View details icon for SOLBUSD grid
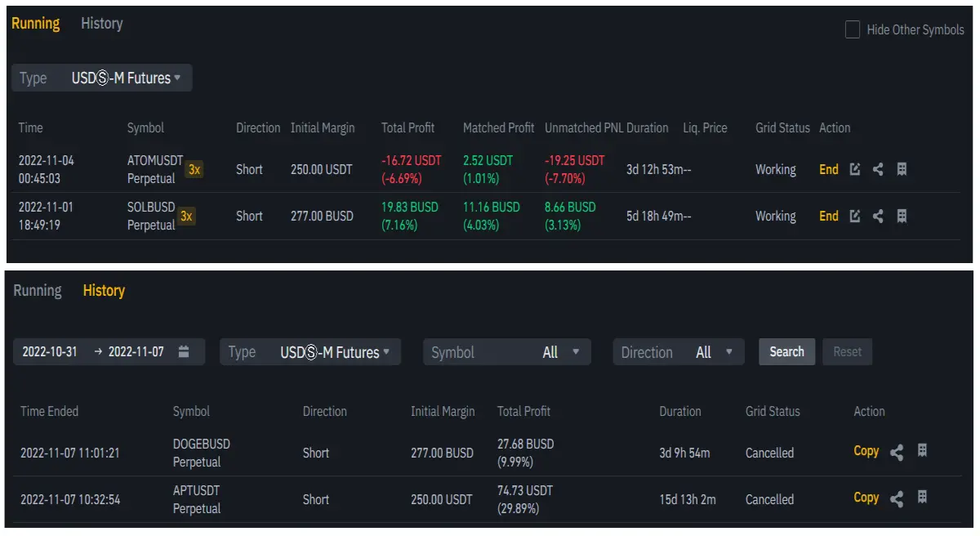 tap(902, 216)
